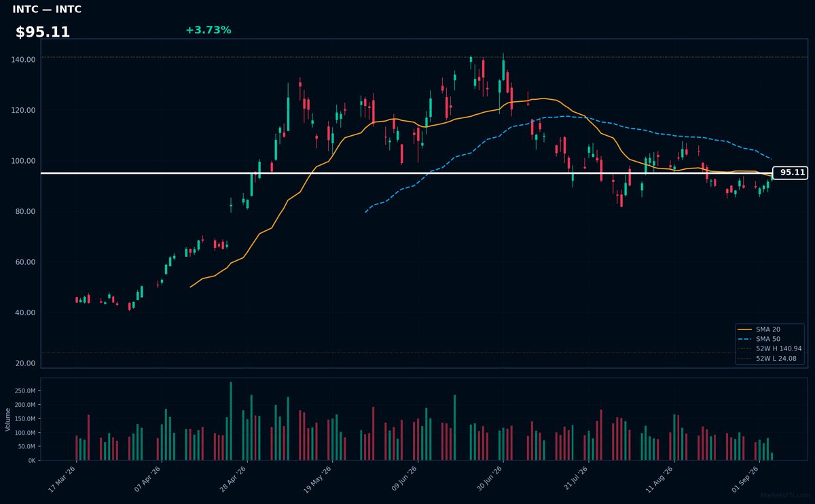Click the 60.00 price axis label
The width and height of the screenshot is (815, 504).
coord(26,262)
